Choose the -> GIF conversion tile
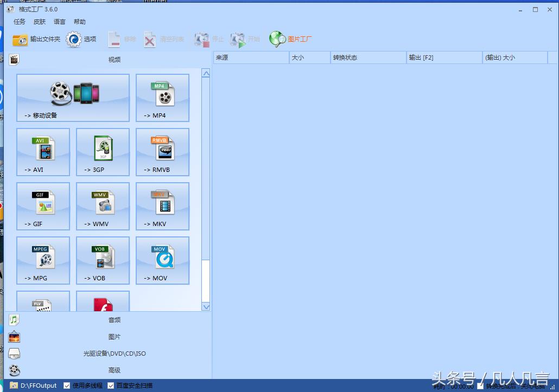This screenshot has width=559, height=392. pos(43,206)
